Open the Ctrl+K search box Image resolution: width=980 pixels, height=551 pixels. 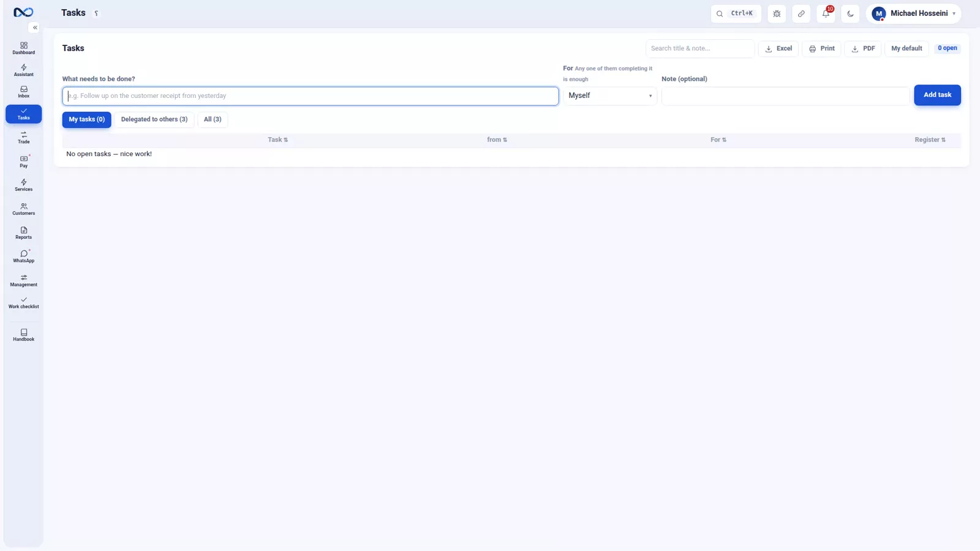[x=736, y=13]
